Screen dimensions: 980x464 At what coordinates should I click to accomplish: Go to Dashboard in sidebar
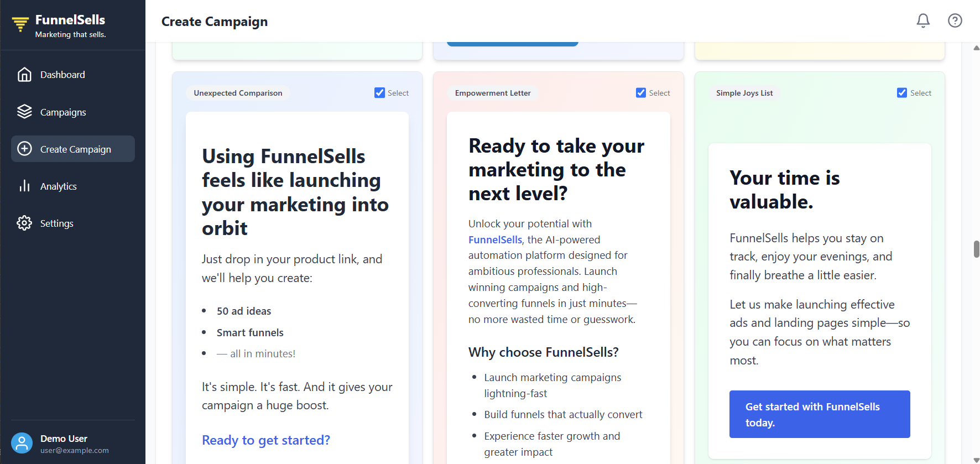tap(73, 75)
